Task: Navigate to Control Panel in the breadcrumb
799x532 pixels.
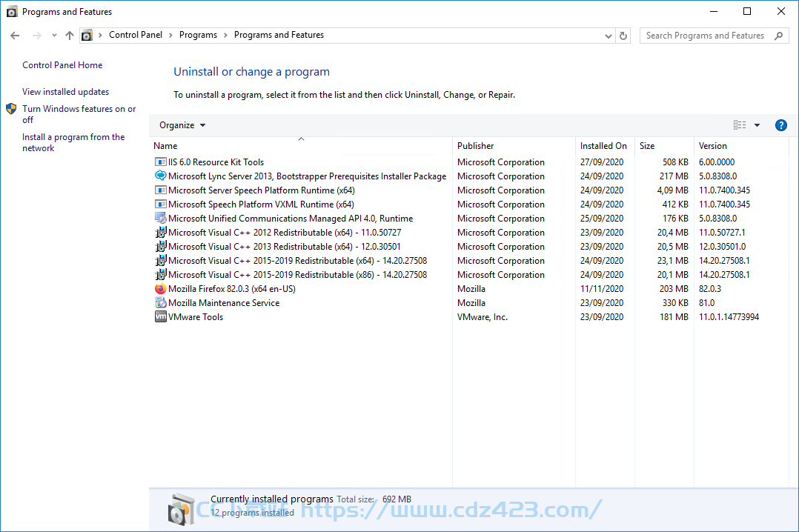Action: coord(136,35)
